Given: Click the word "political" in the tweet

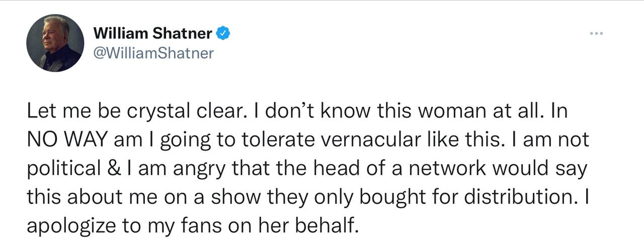Looking at the screenshot, I should pyautogui.click(x=62, y=170).
